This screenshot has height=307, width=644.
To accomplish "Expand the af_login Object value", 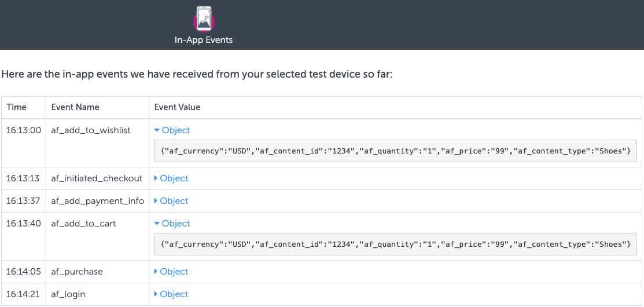I will point(171,294).
